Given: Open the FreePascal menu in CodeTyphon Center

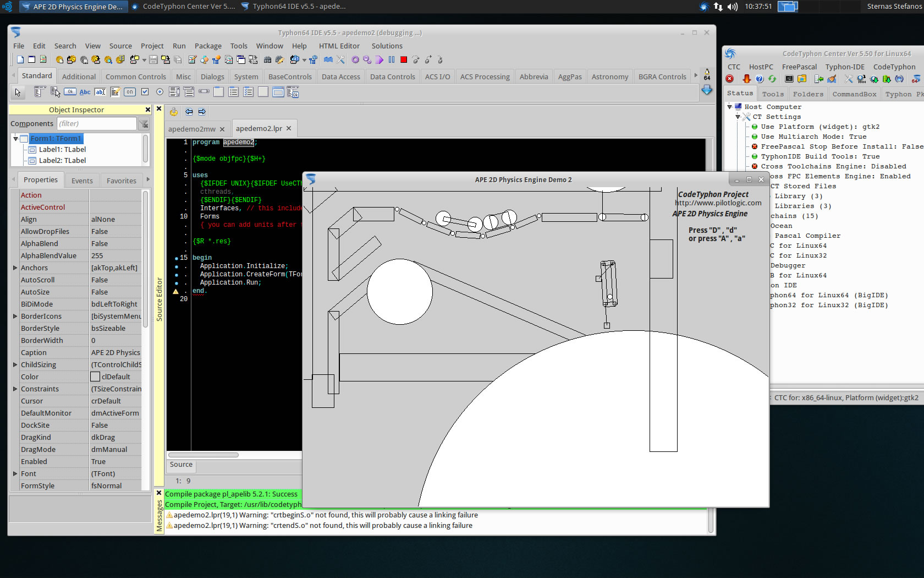Looking at the screenshot, I should (x=799, y=67).
